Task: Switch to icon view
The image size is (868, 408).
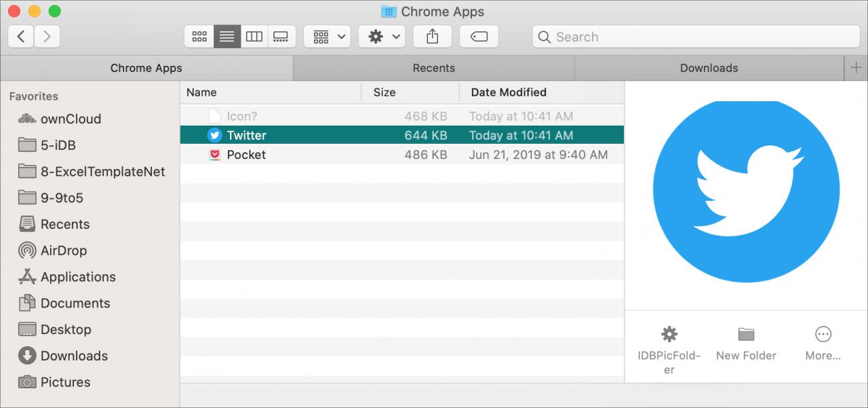Action: 199,37
